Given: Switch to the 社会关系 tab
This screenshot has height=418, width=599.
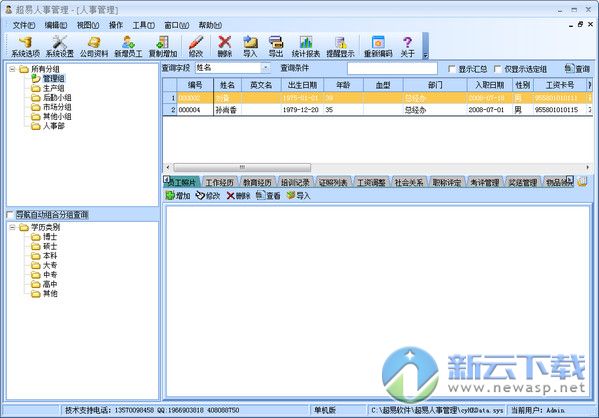Looking at the screenshot, I should [x=409, y=183].
